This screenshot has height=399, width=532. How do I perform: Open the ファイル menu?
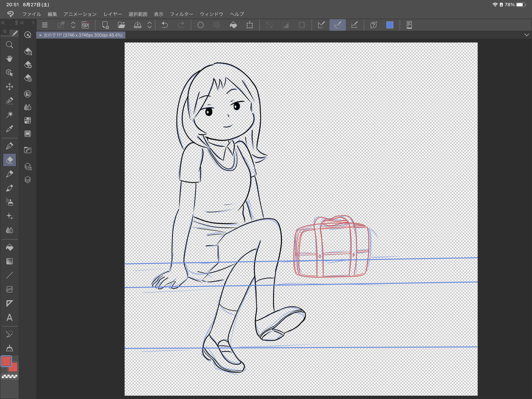(x=31, y=14)
